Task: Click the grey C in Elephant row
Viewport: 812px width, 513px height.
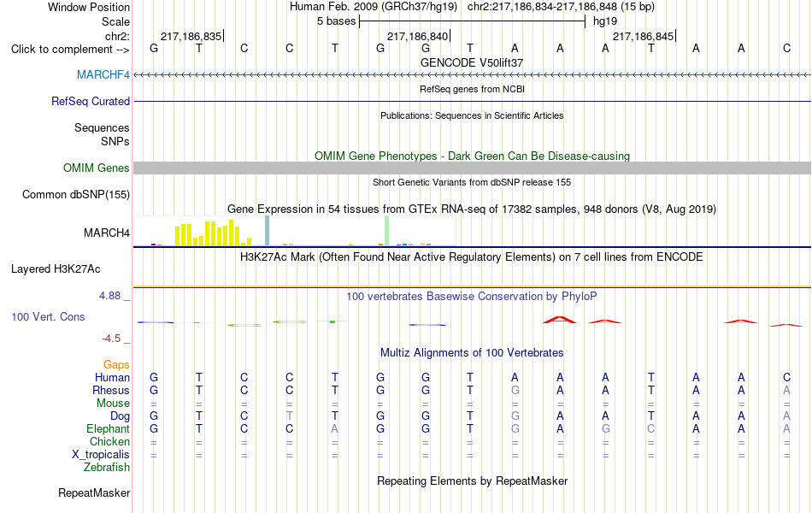Action: [x=651, y=429]
